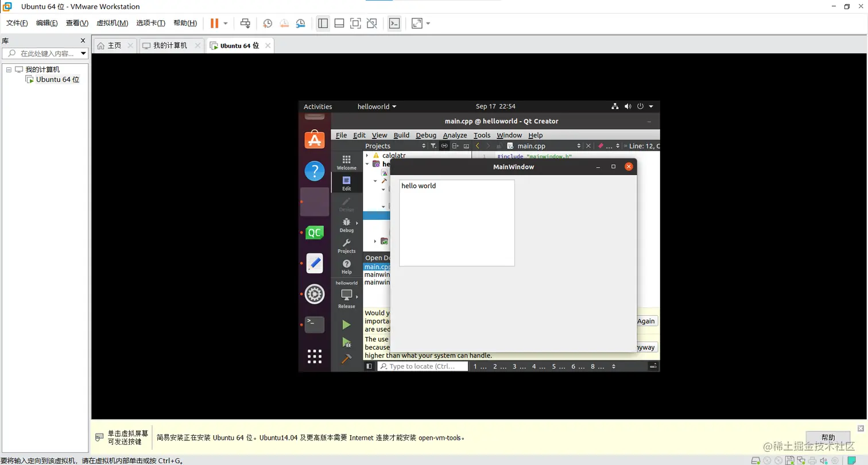The width and height of the screenshot is (868, 465).
Task: Open the 帮助(H) menu in VMware
Action: 185,23
